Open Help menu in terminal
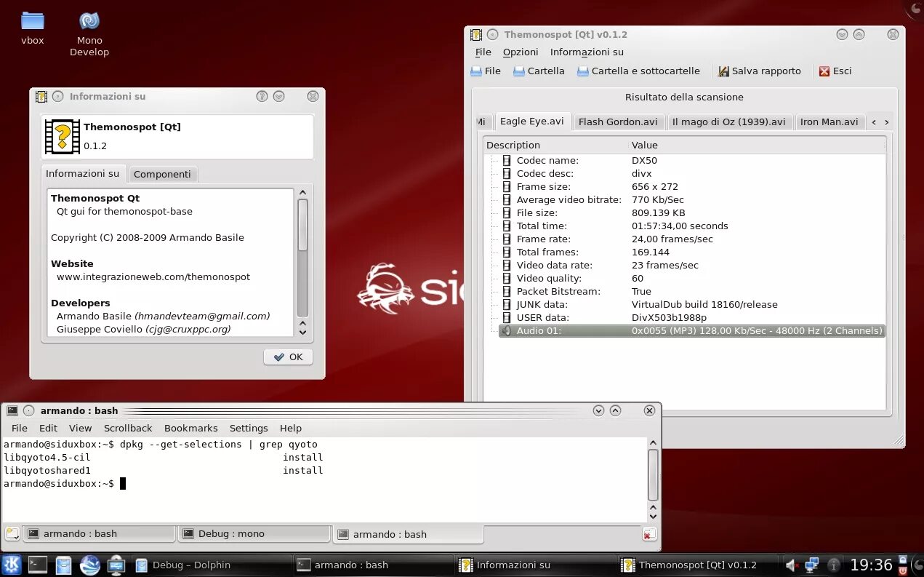This screenshot has height=577, width=924. [x=291, y=428]
